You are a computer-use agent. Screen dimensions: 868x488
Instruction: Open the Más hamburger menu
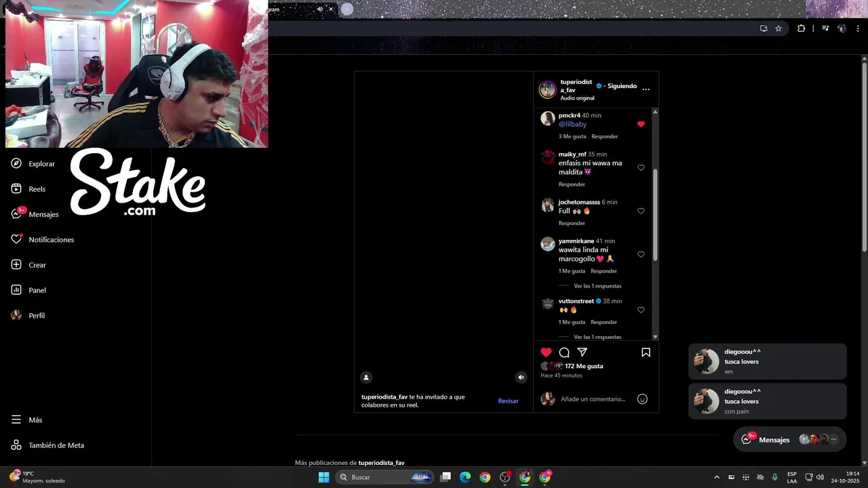(27, 420)
